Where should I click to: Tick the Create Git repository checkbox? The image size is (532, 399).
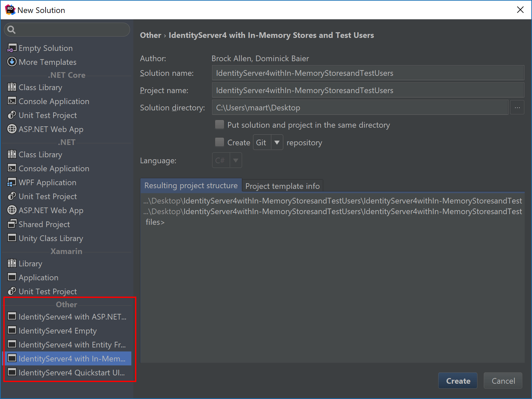point(219,142)
